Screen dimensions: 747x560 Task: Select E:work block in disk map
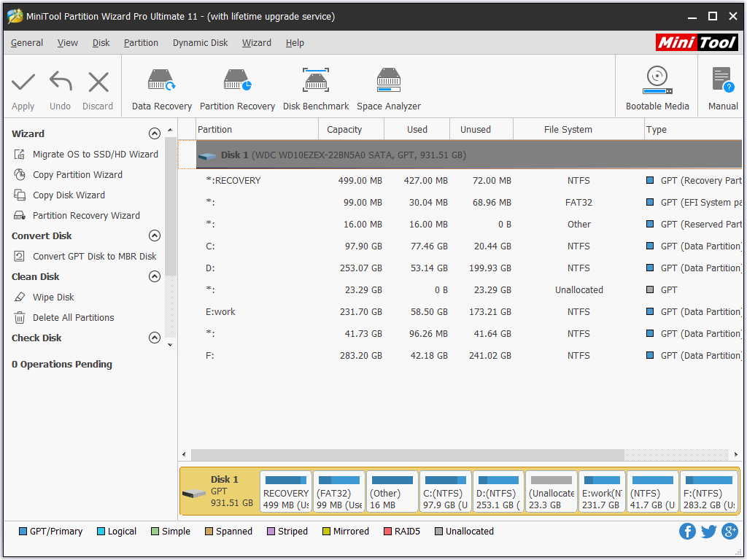click(x=602, y=492)
